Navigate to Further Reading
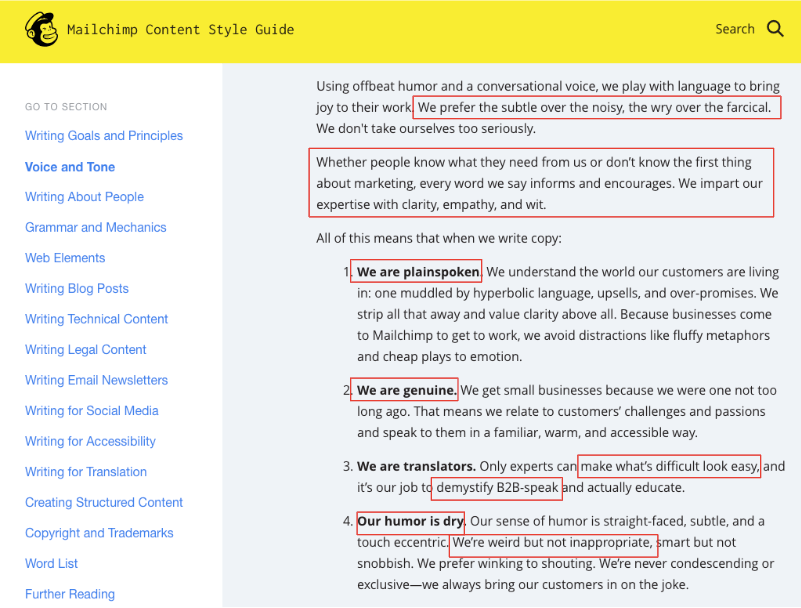The height and width of the screenshot is (608, 801). pyautogui.click(x=69, y=593)
